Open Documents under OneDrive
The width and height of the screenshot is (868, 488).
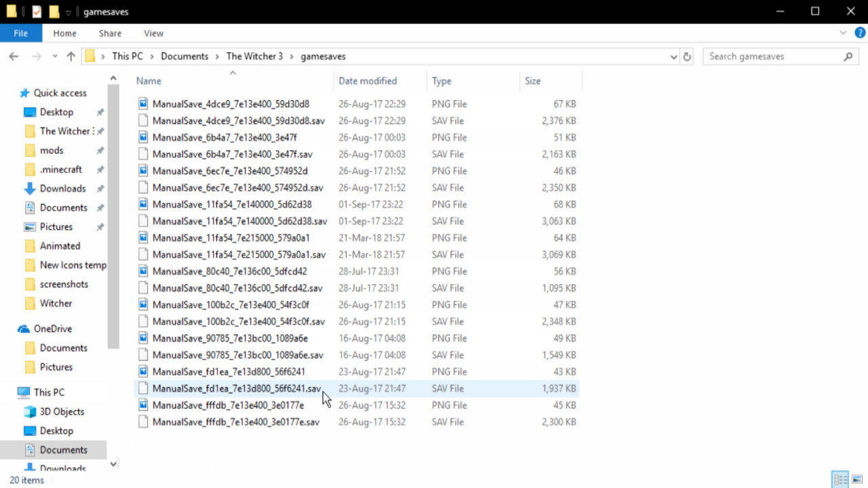coord(63,348)
